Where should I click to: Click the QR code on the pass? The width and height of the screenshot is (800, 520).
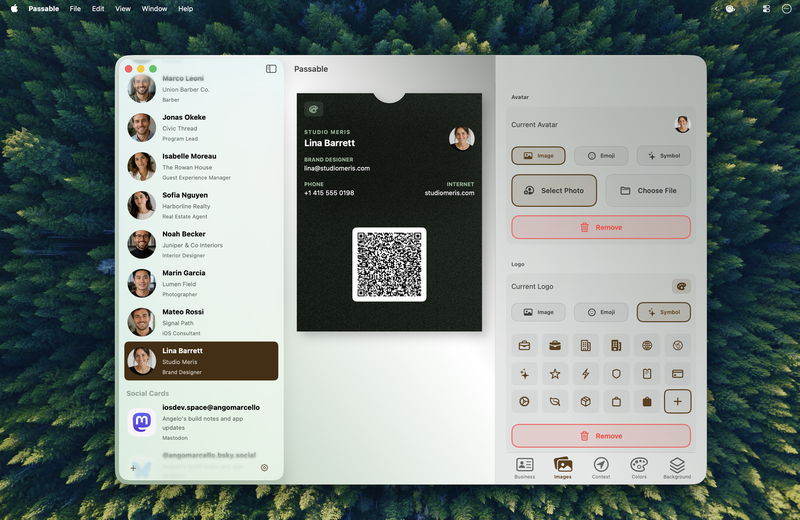[389, 264]
